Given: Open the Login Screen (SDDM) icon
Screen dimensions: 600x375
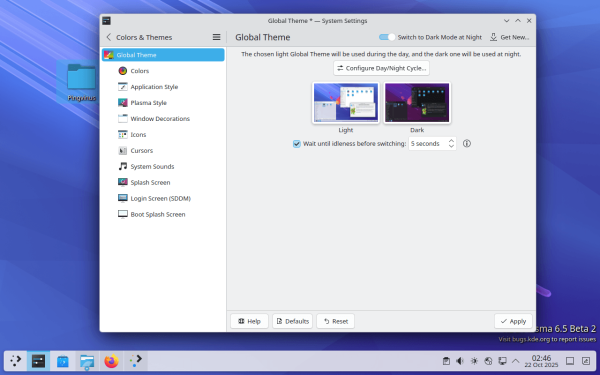Looking at the screenshot, I should [122, 198].
